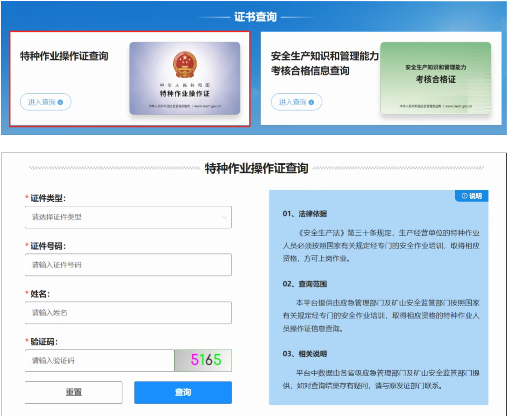
Task: Click the chevron arrow in 证件类型 selector
Action: point(224,217)
